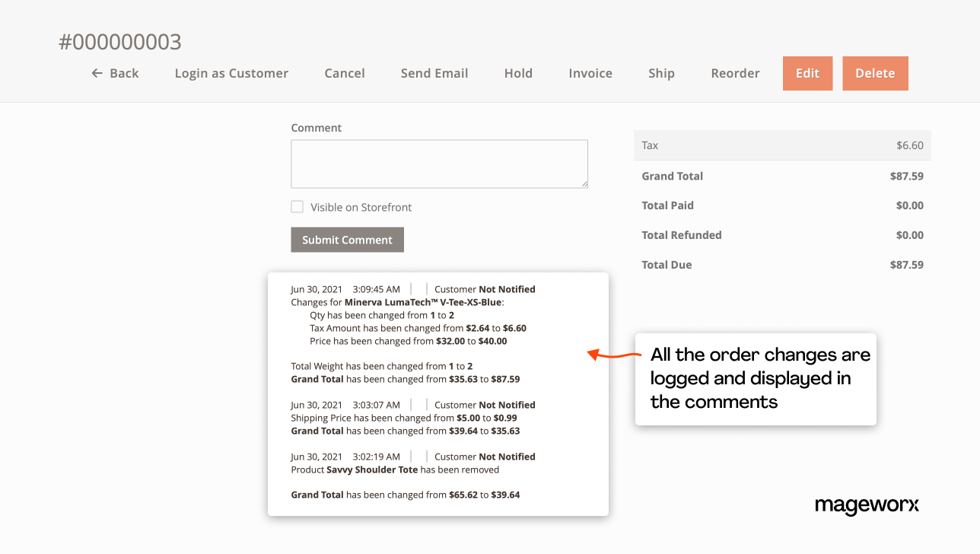980x554 pixels.
Task: Choose Login as Customer
Action: [x=231, y=73]
